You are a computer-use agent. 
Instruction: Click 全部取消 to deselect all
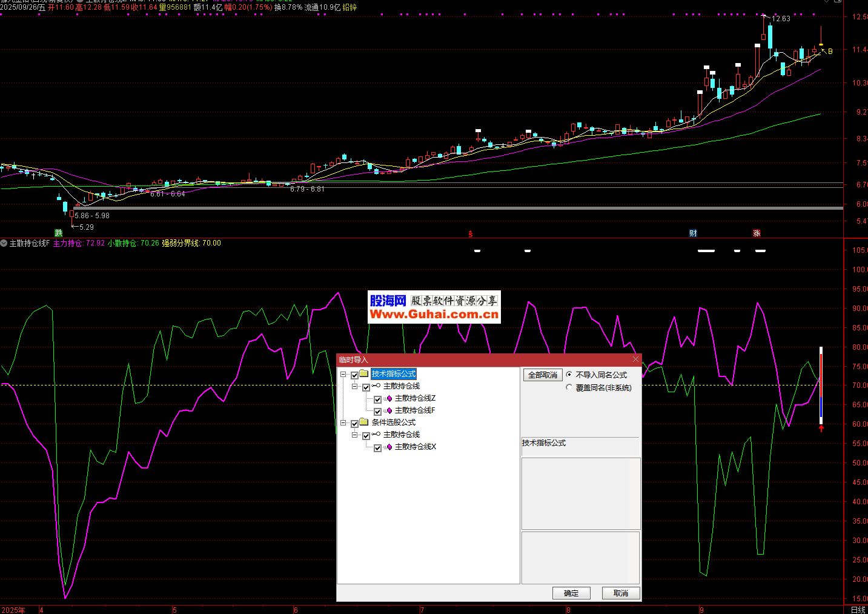coord(543,375)
